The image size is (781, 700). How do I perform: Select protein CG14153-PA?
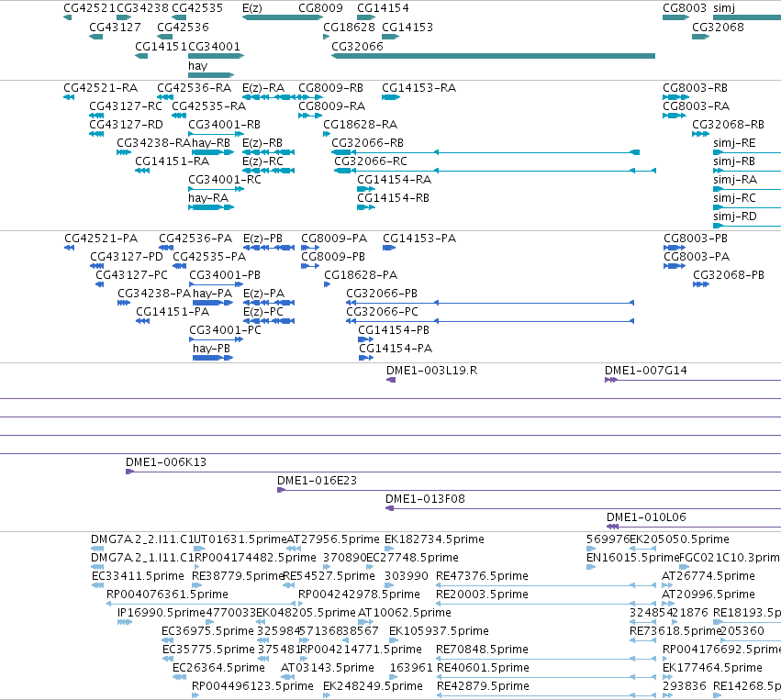coord(419,238)
